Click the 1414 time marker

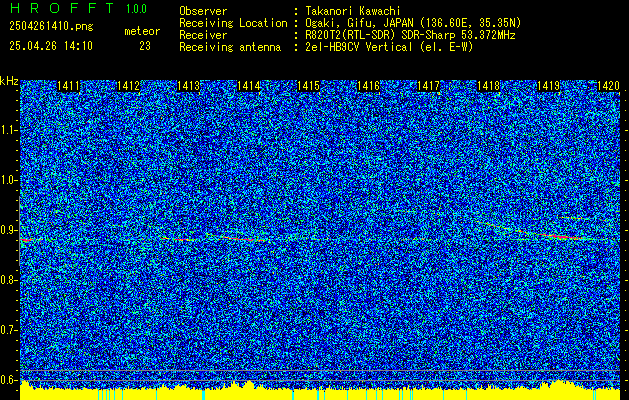pos(248,86)
